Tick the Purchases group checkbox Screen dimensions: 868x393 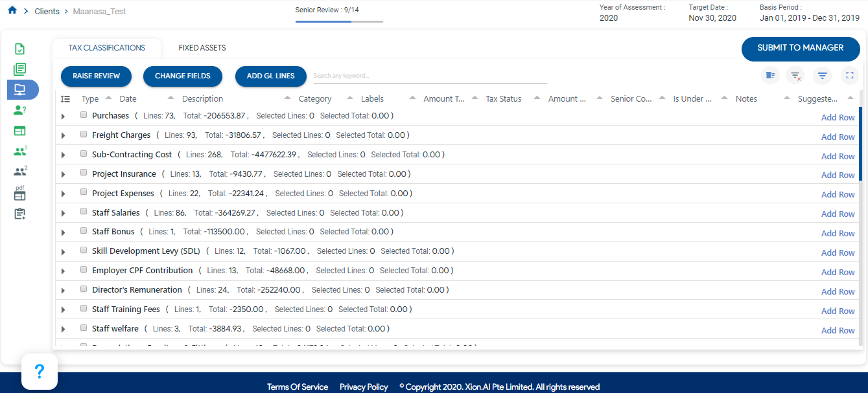click(84, 115)
